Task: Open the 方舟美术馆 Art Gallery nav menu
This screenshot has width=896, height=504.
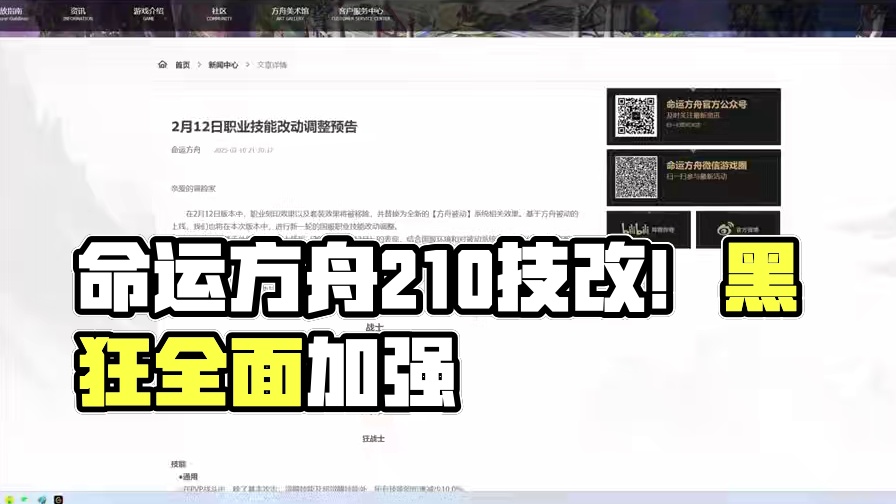Action: click(290, 14)
